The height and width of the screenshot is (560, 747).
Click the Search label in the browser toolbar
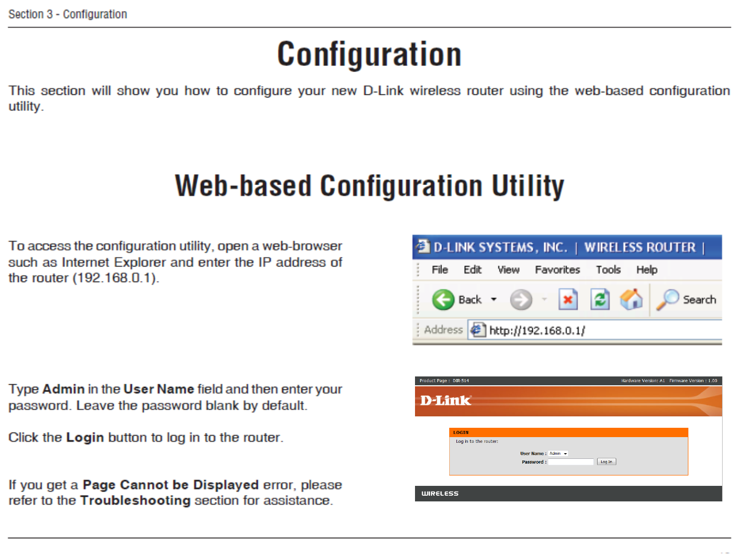tap(699, 300)
